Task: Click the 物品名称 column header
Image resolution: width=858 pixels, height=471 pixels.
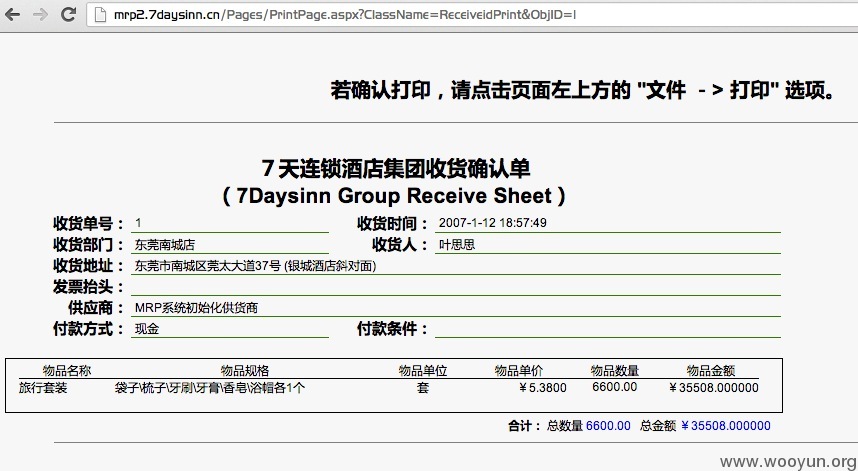Action: pyautogui.click(x=67, y=370)
